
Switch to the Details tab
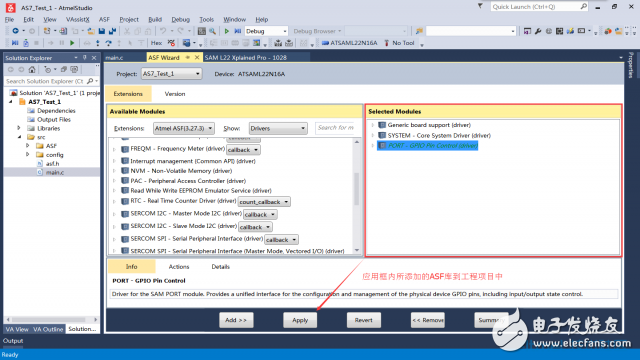coord(220,267)
